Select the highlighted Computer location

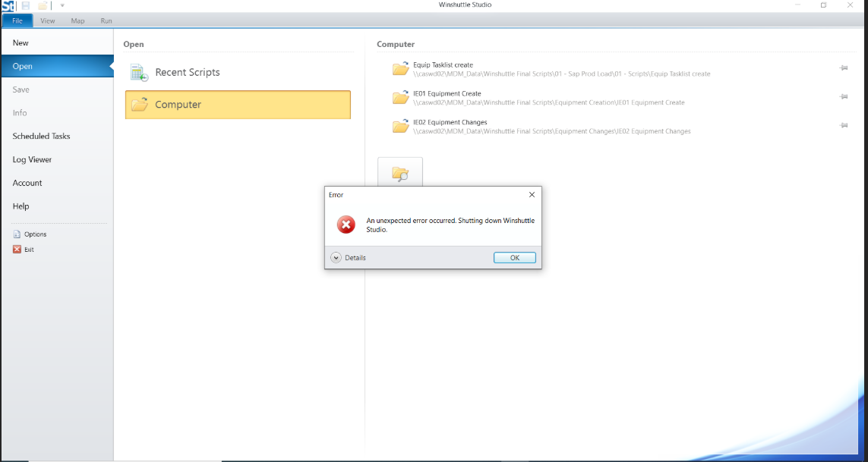[x=238, y=105]
